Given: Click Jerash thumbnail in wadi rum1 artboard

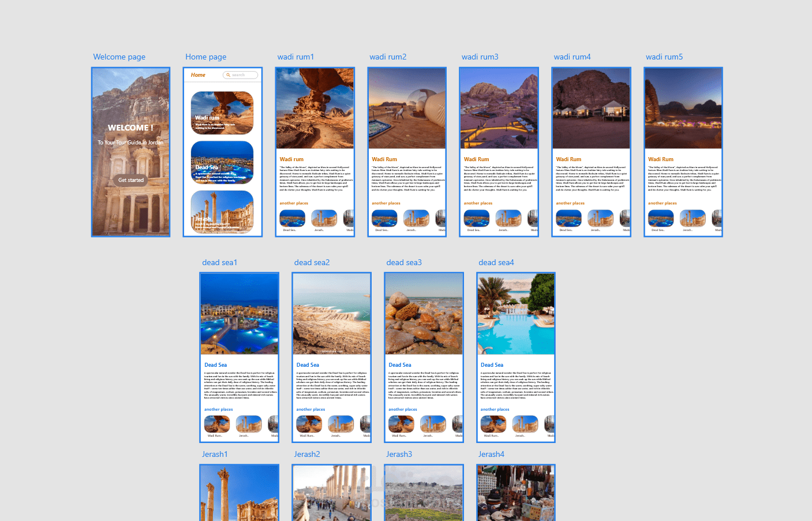Looking at the screenshot, I should tap(324, 218).
